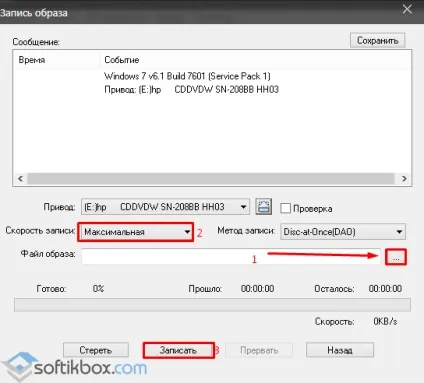This screenshot has width=424, height=383.
Task: Select the 'Привод: (E:)hp CDDVDW' log row
Action: click(x=191, y=90)
